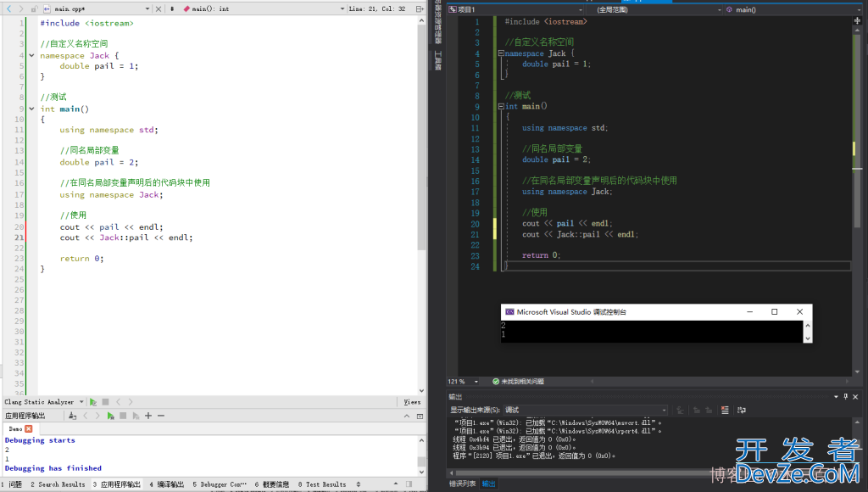Viewport: 868px width, 492px height.
Task: Collapse int main() fold in Qt Creator
Action: (x=31, y=109)
